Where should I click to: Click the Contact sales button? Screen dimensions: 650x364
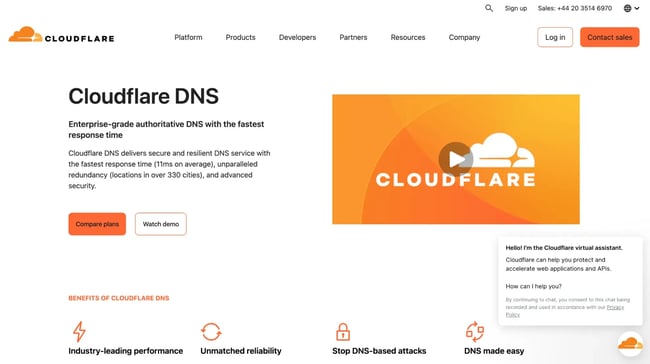(609, 37)
